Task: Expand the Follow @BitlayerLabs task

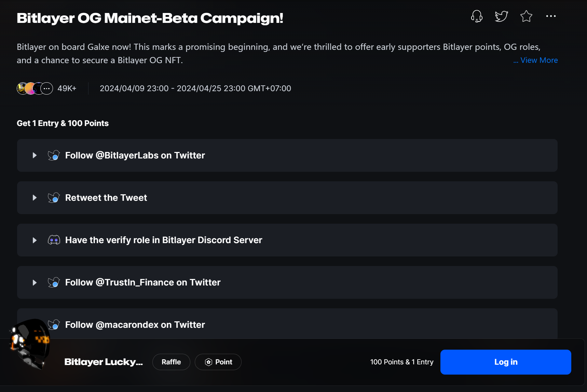Action: (35, 155)
